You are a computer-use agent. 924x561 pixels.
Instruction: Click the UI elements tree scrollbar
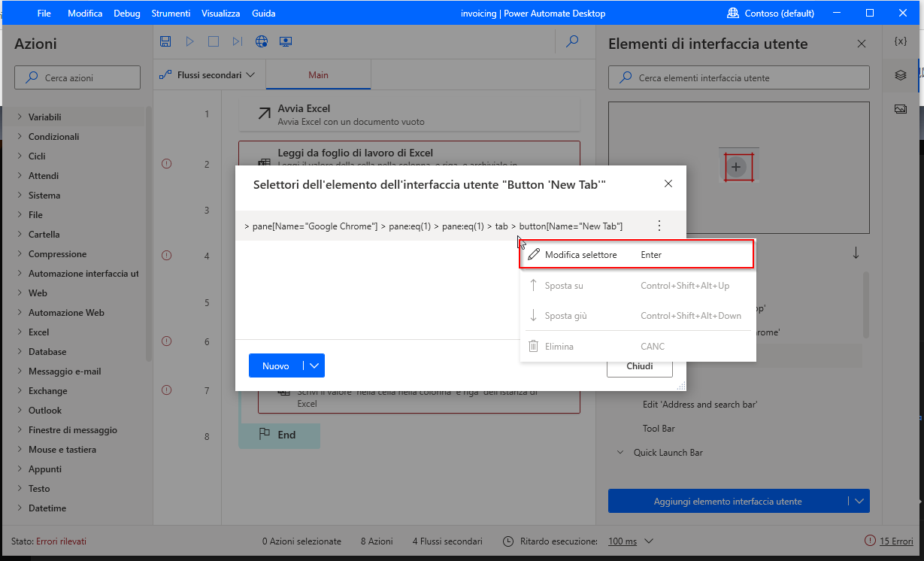[x=867, y=305]
